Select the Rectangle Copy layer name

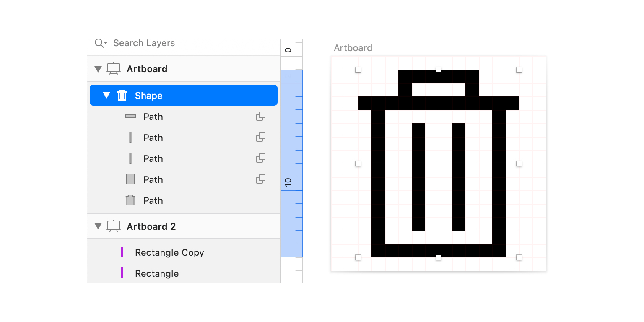[x=169, y=252]
